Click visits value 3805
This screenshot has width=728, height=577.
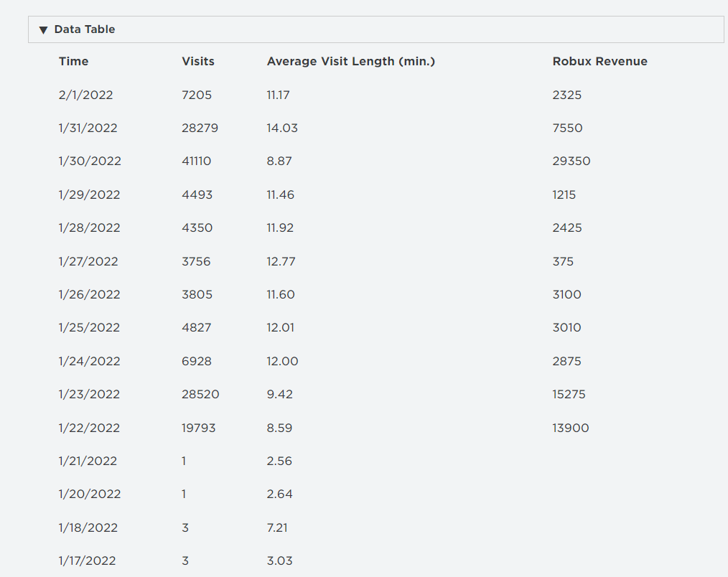[x=197, y=294]
